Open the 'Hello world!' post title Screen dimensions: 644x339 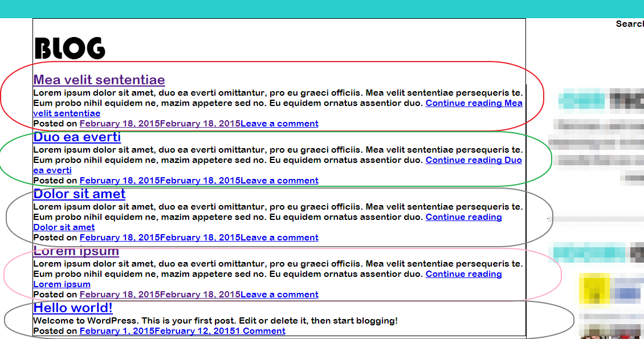pos(73,308)
